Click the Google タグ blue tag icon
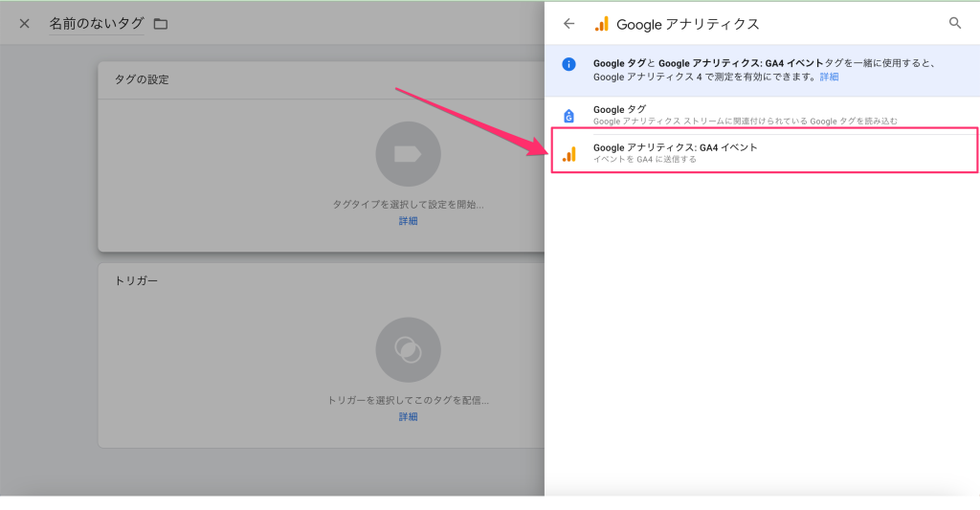Viewport: 980px width, 510px height. [568, 116]
